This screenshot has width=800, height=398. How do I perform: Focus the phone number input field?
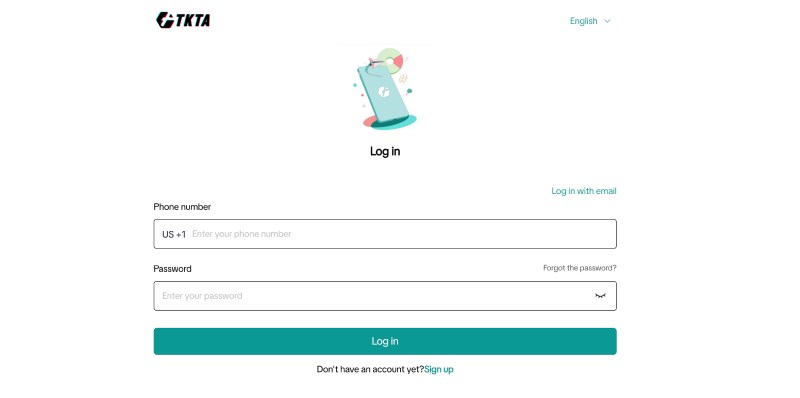[x=402, y=234]
